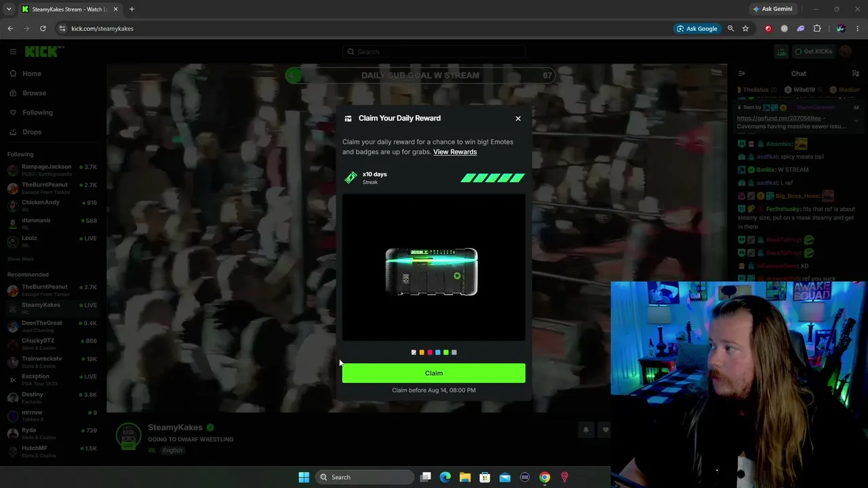The image size is (868, 488).
Task: Open the Windows Start menu
Action: [304, 477]
